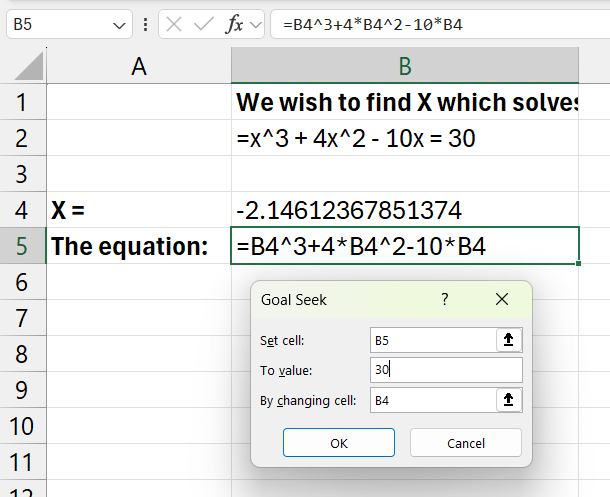The height and width of the screenshot is (497, 610).
Task: Select row 8 header
Action: (x=23, y=354)
